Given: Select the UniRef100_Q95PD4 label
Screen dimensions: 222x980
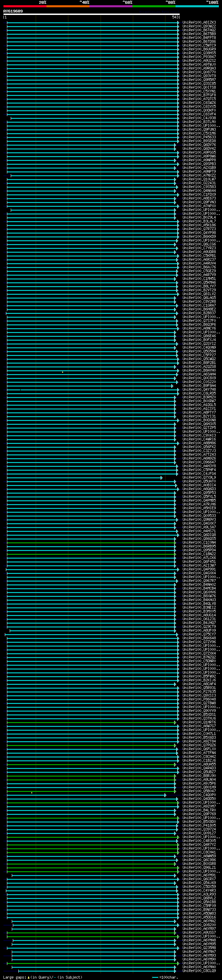Looking at the screenshot, I should pos(199,550).
